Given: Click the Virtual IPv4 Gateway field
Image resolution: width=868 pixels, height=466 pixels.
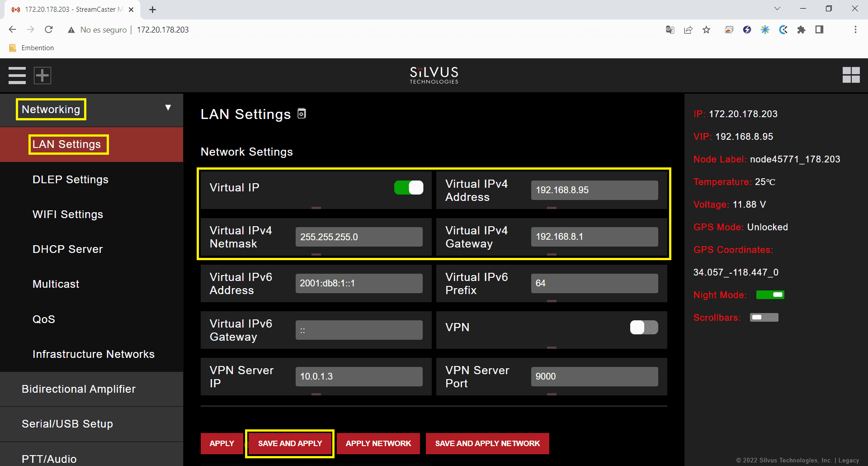Looking at the screenshot, I should pos(594,237).
